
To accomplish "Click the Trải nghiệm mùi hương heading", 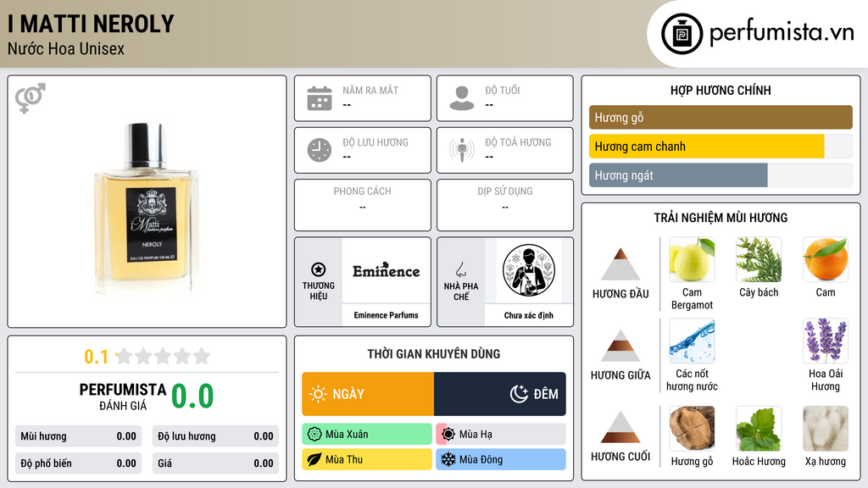I will pos(721,218).
